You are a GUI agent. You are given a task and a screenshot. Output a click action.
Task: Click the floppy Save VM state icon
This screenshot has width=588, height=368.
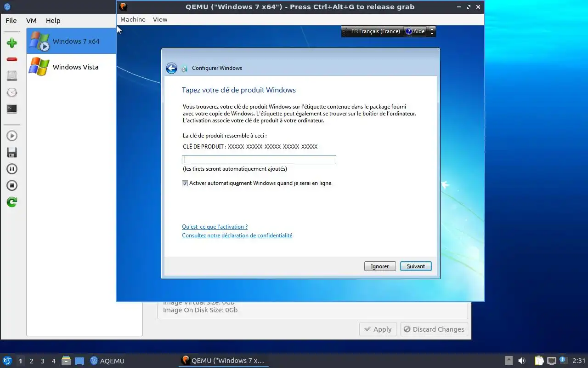(x=12, y=152)
